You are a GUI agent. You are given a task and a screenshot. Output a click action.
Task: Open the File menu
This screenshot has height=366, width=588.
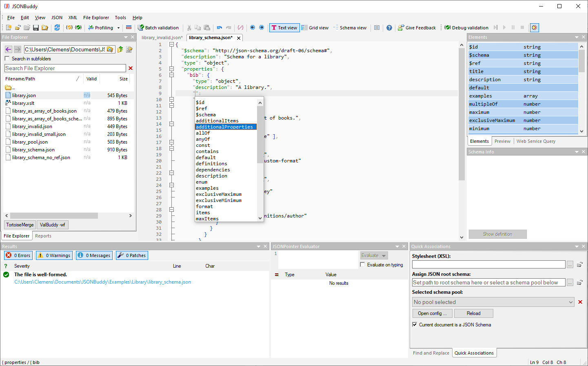pyautogui.click(x=11, y=18)
